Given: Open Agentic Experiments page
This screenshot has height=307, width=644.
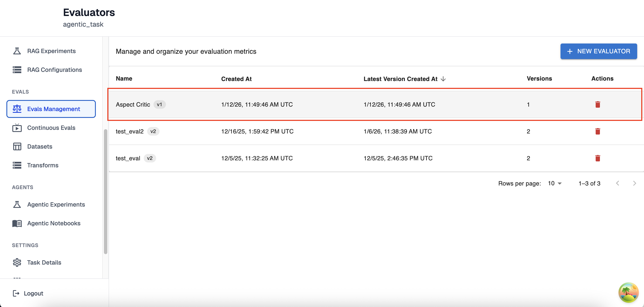Looking at the screenshot, I should (56, 204).
